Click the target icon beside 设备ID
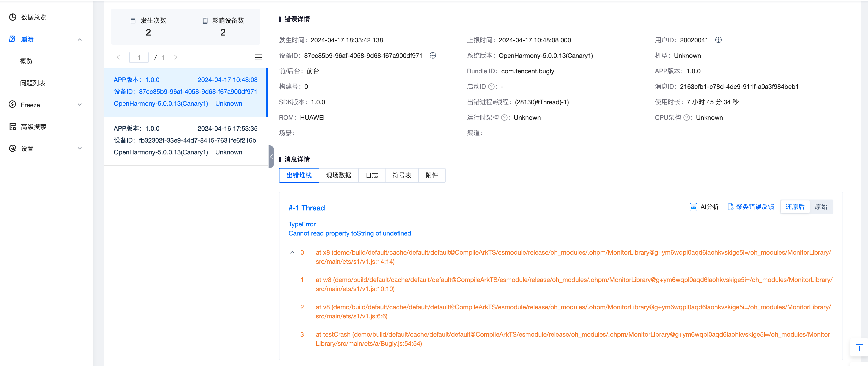Viewport: 868px width, 366px height. (433, 55)
